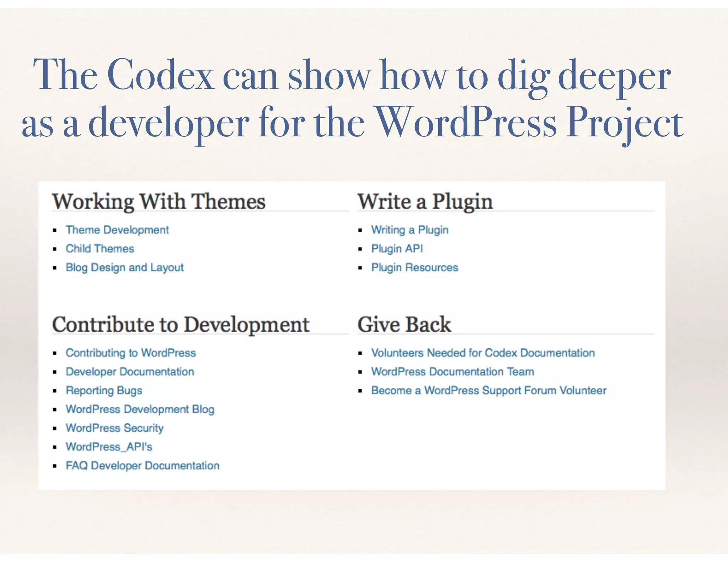Open the Plugin Resources link
The image size is (728, 562).
(415, 268)
